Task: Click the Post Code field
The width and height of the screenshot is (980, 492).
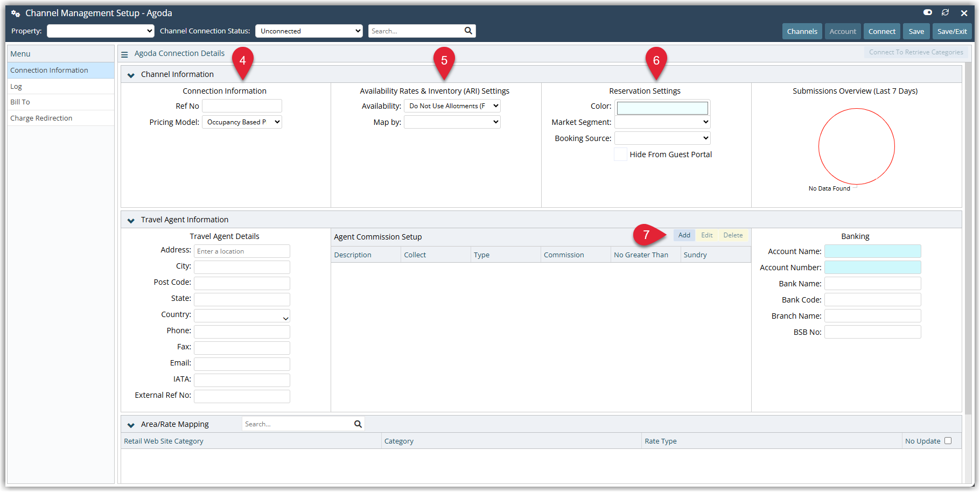Action: [242, 284]
